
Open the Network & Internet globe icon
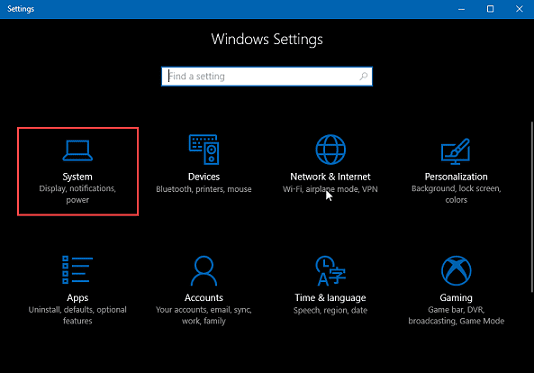pyautogui.click(x=330, y=149)
